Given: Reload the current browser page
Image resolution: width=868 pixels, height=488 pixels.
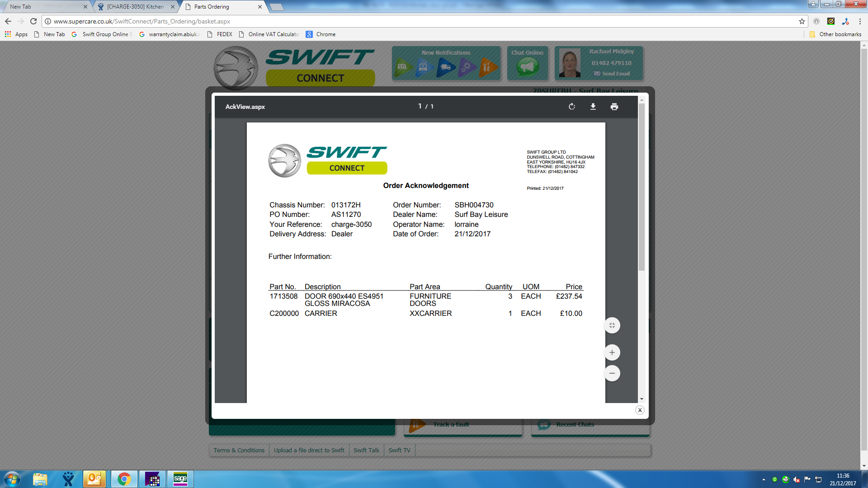Looking at the screenshot, I should pos(33,21).
